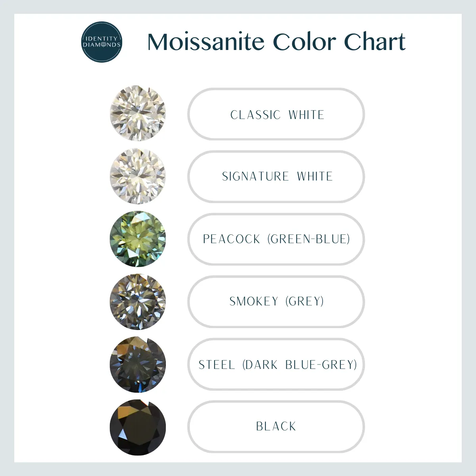Click the word WHITE in Classic White
Image resolution: width=476 pixels, height=476 pixels.
click(306, 115)
